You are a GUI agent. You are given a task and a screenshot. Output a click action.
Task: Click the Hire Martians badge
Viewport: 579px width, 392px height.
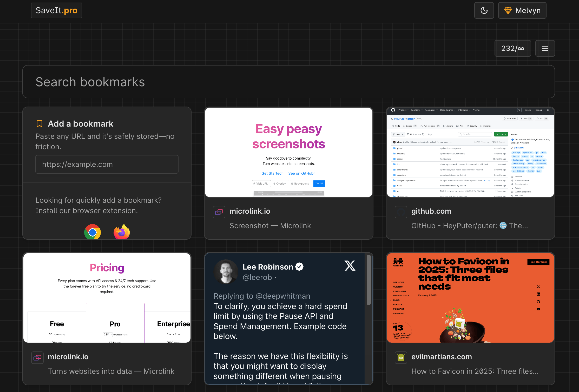[x=538, y=262]
